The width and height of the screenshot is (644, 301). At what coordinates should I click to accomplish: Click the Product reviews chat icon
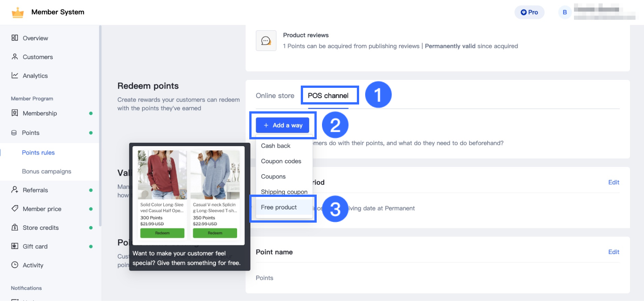[x=266, y=41]
